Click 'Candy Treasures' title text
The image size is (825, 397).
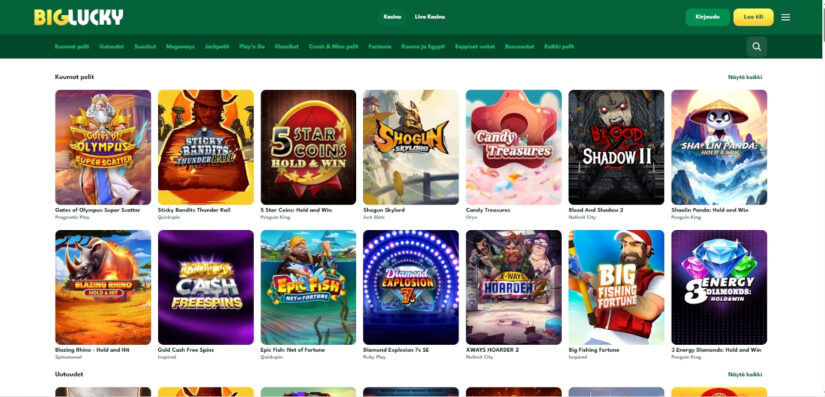pos(488,210)
